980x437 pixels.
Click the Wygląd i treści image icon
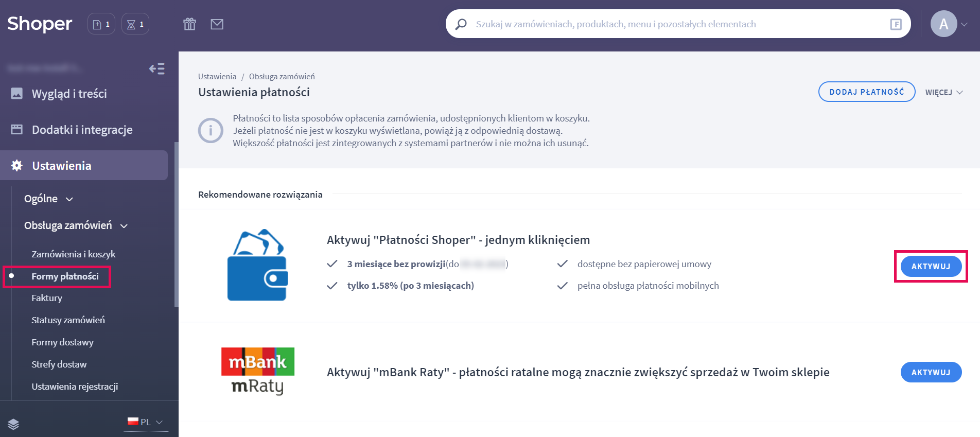(x=17, y=93)
